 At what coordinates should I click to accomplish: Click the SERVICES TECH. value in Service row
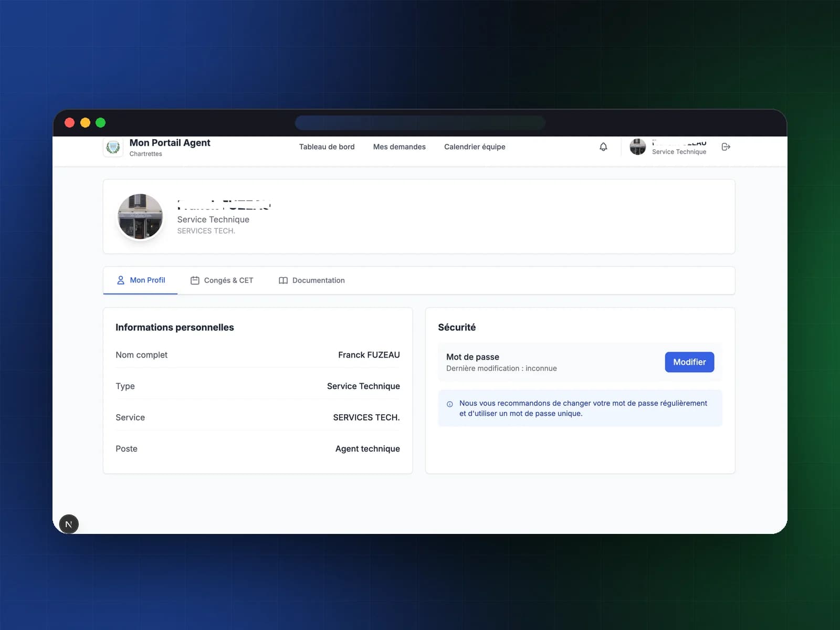366,417
